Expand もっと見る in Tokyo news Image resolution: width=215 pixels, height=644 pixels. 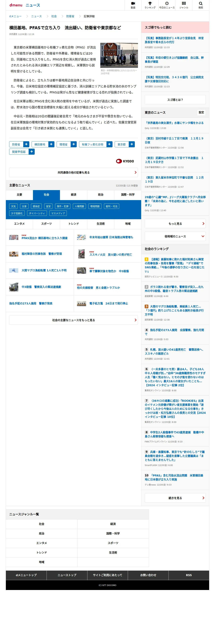click(x=175, y=224)
